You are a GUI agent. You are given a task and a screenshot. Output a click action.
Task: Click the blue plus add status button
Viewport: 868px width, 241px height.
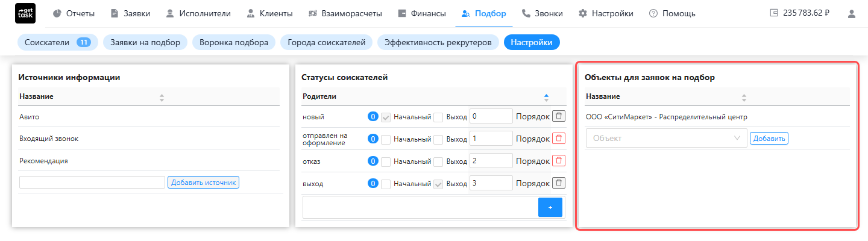click(x=550, y=207)
